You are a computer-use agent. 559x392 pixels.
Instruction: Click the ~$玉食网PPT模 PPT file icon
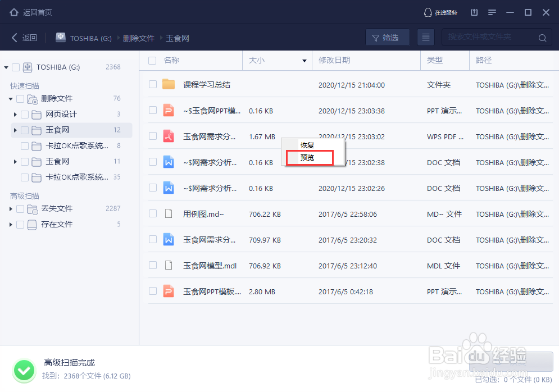pyautogui.click(x=169, y=111)
